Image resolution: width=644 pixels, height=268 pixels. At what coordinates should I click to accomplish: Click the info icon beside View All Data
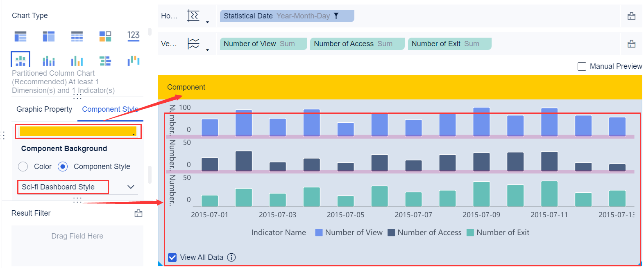[x=231, y=257]
